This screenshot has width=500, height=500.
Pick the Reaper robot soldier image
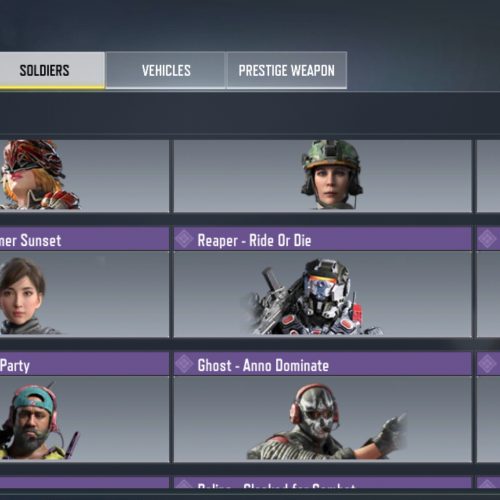(313, 297)
